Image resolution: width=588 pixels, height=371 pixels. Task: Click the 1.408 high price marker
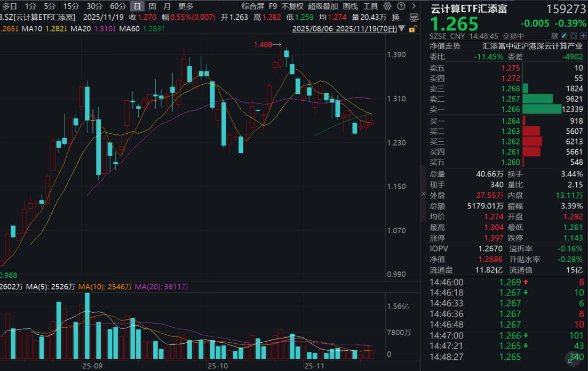point(263,45)
